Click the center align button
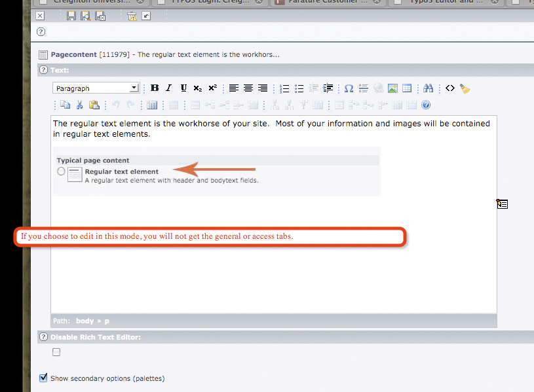The height and width of the screenshot is (392, 534). [248, 88]
